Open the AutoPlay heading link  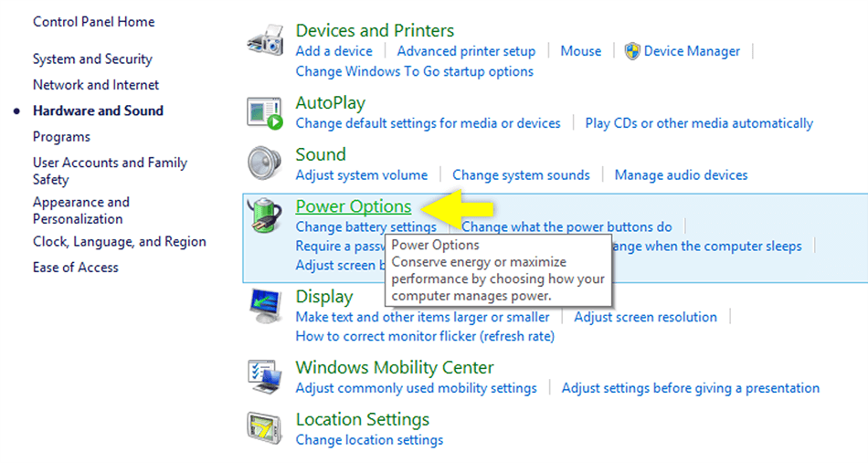(331, 103)
